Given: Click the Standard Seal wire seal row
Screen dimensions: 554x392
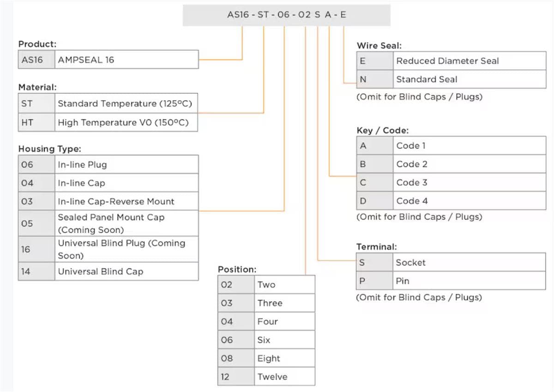Looking at the screenshot, I should 451,79.
